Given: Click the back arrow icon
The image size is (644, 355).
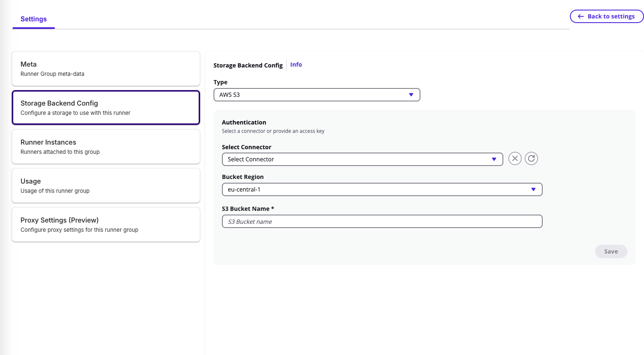Looking at the screenshot, I should (581, 16).
